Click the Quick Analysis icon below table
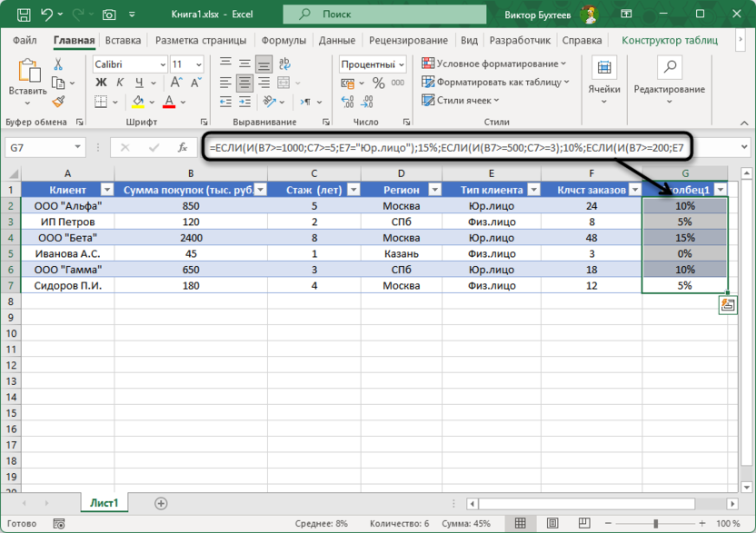 point(728,306)
